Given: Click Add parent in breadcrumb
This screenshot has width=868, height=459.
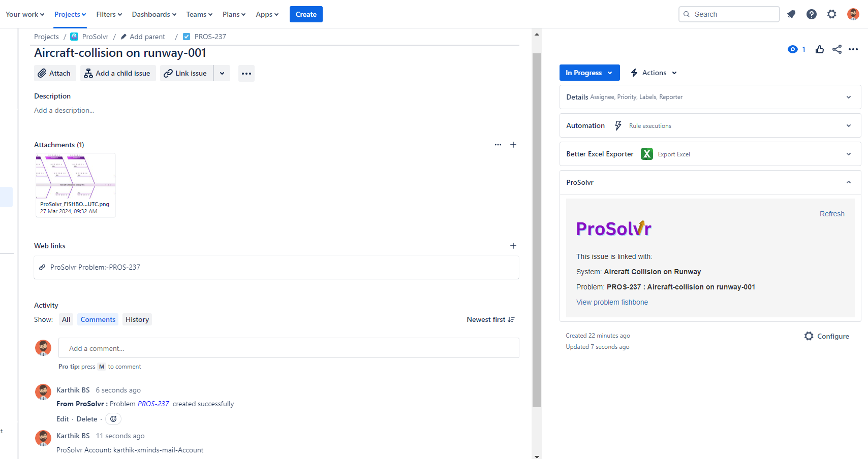Looking at the screenshot, I should click(143, 37).
